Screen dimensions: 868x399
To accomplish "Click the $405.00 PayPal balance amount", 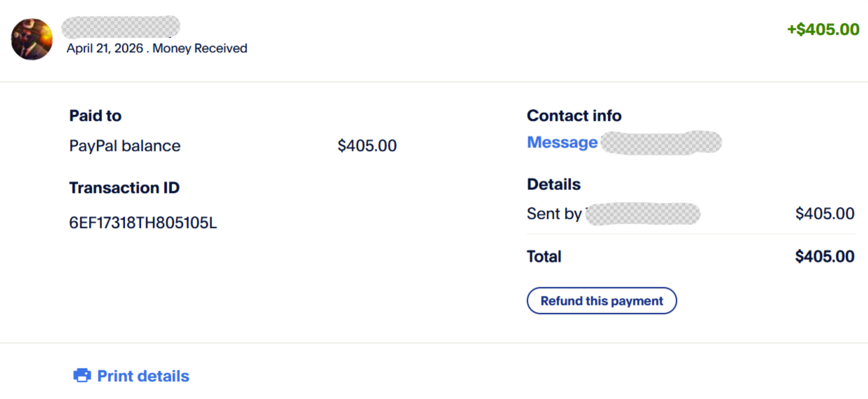I will 367,146.
